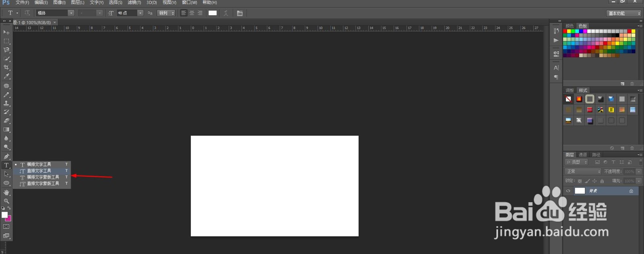644x254 pixels.
Task: Open the 文件(F) menu
Action: [22, 2]
